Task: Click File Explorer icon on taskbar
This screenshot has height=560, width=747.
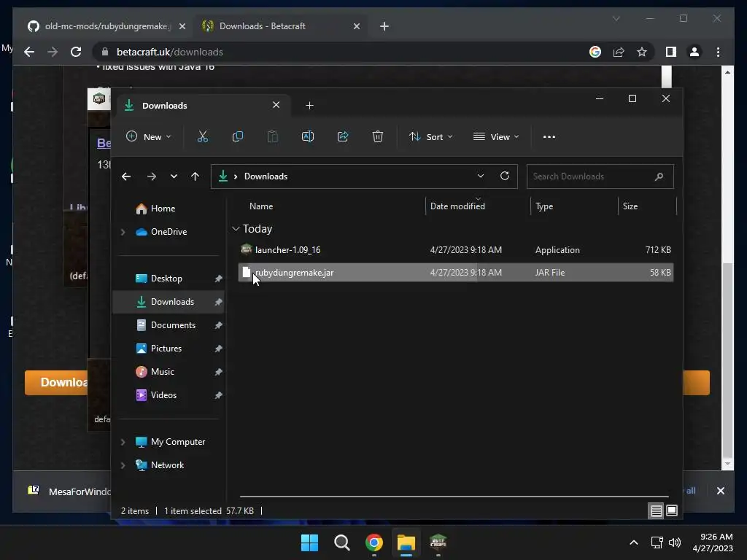Action: click(406, 542)
